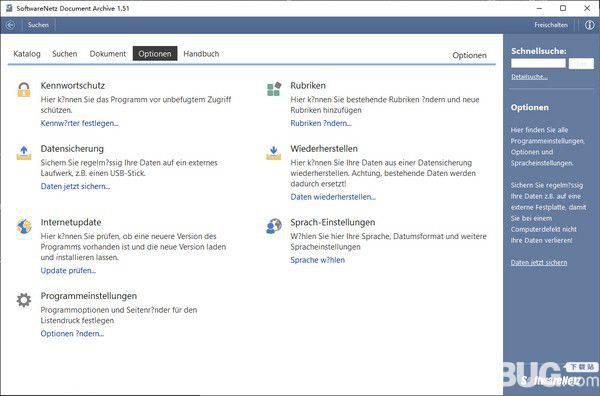Viewport: 600px width, 396px height.
Task: Open the info icon at top right
Action: pos(589,25)
